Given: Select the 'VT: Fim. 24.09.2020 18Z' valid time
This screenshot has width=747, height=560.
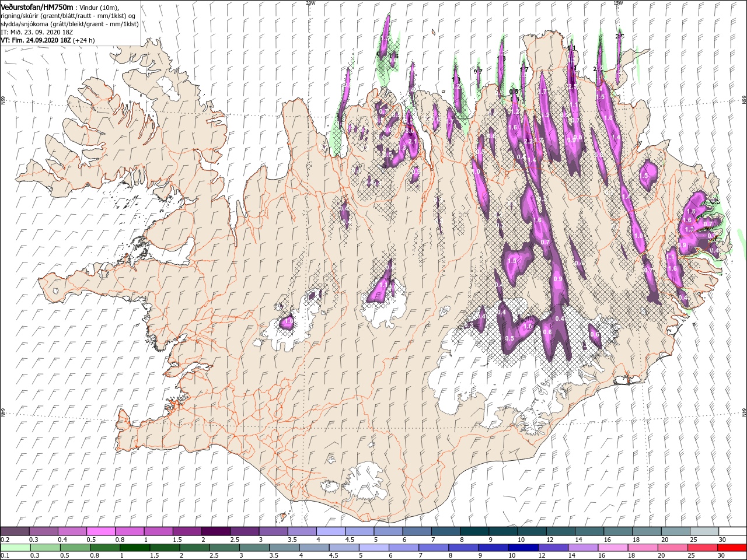Looking at the screenshot, I should point(36,40).
